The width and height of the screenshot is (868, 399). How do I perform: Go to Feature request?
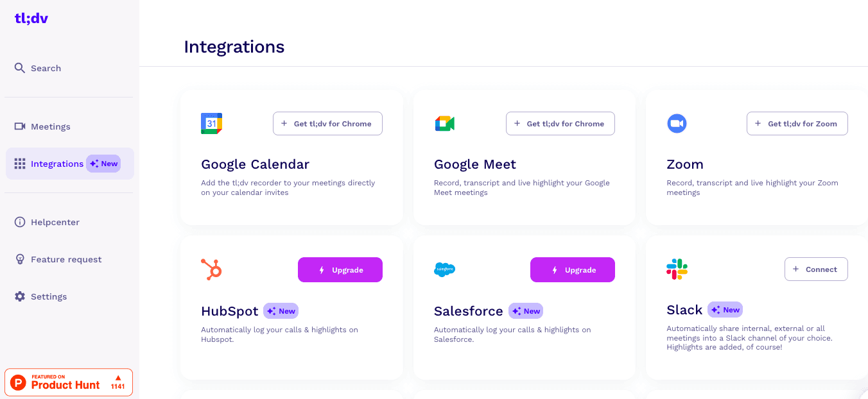(65, 259)
